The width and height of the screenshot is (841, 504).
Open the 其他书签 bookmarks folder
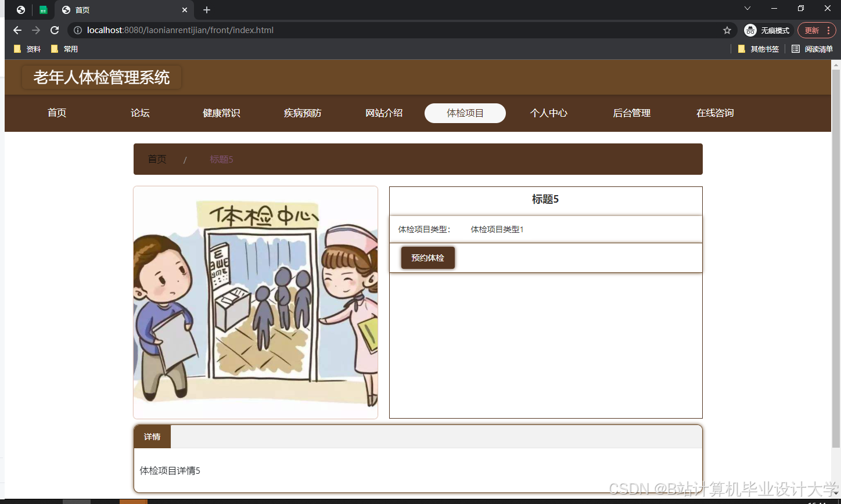(759, 49)
